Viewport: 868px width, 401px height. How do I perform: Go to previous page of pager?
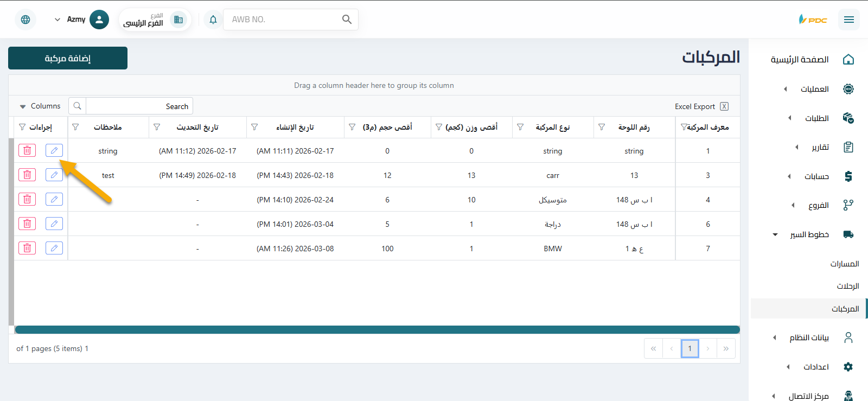point(672,348)
